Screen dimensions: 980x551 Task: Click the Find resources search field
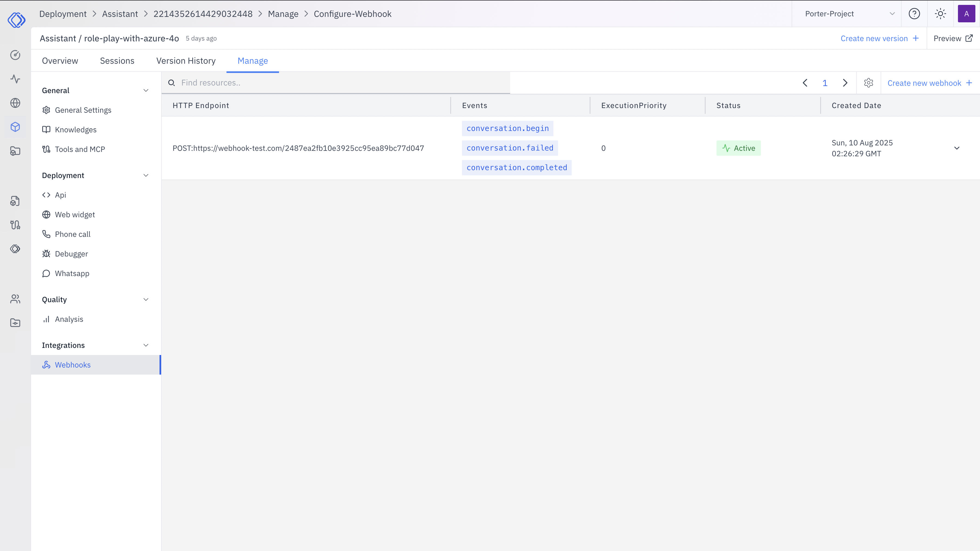tap(335, 82)
